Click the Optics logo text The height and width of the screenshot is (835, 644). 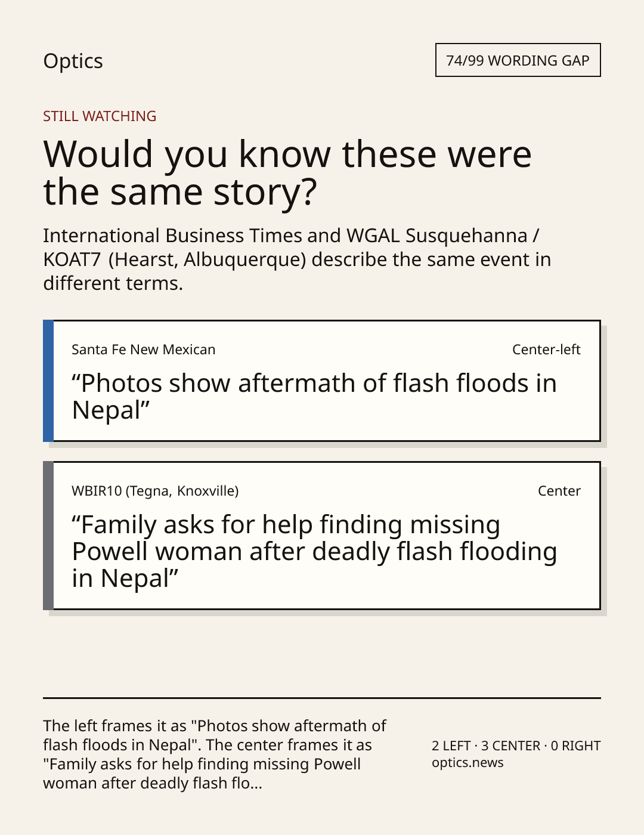[x=73, y=61]
